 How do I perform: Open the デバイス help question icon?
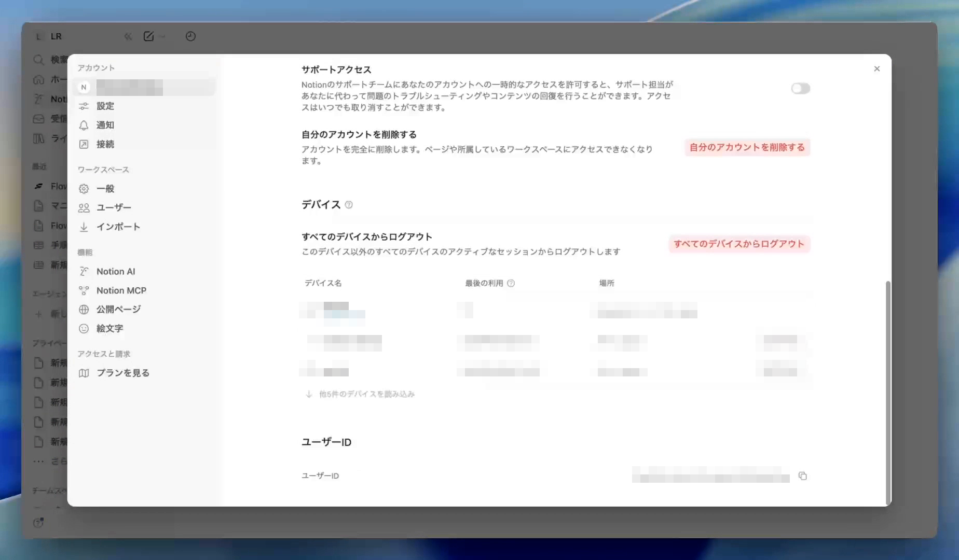(x=349, y=205)
